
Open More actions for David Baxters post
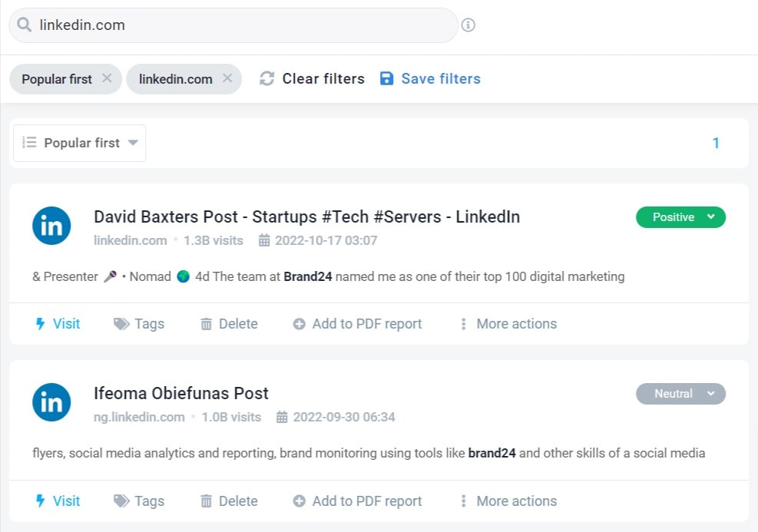tap(508, 324)
